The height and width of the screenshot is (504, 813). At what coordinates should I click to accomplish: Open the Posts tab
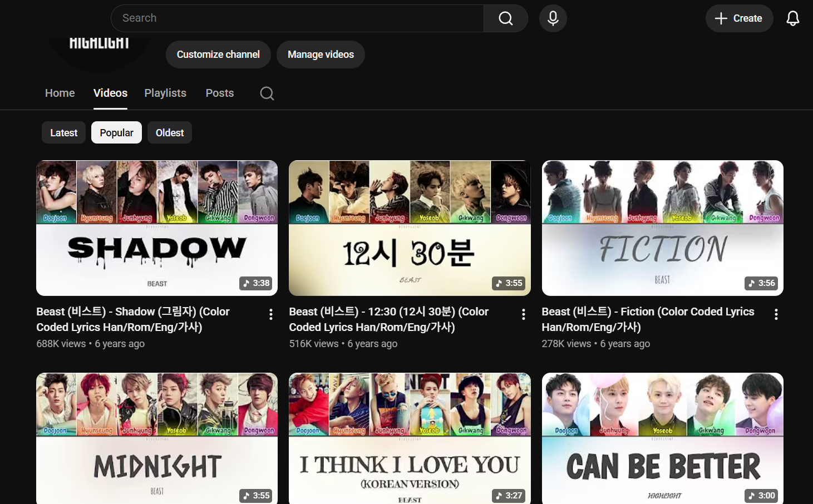tap(220, 93)
